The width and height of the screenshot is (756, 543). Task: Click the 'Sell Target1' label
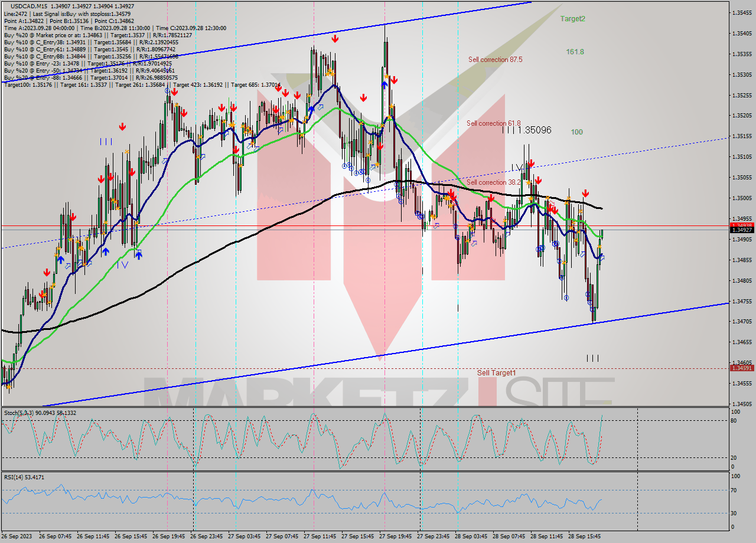pyautogui.click(x=497, y=373)
